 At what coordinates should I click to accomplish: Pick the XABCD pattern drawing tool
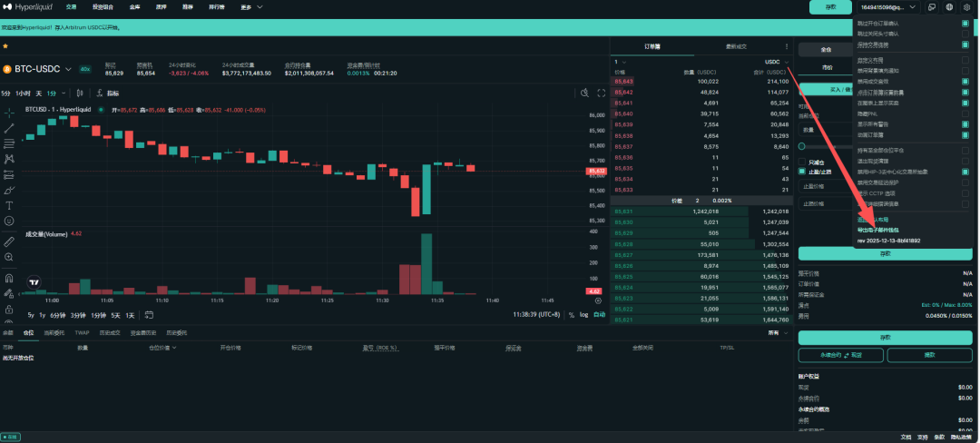coord(9,160)
